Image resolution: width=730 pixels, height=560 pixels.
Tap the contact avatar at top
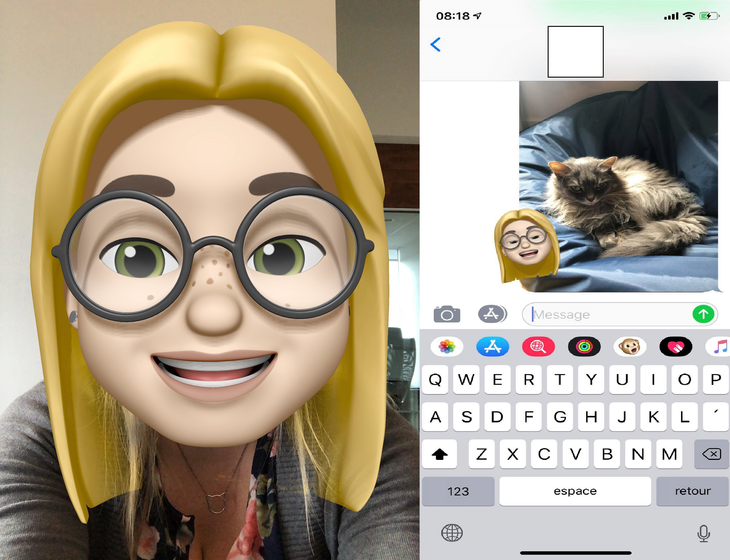[576, 52]
